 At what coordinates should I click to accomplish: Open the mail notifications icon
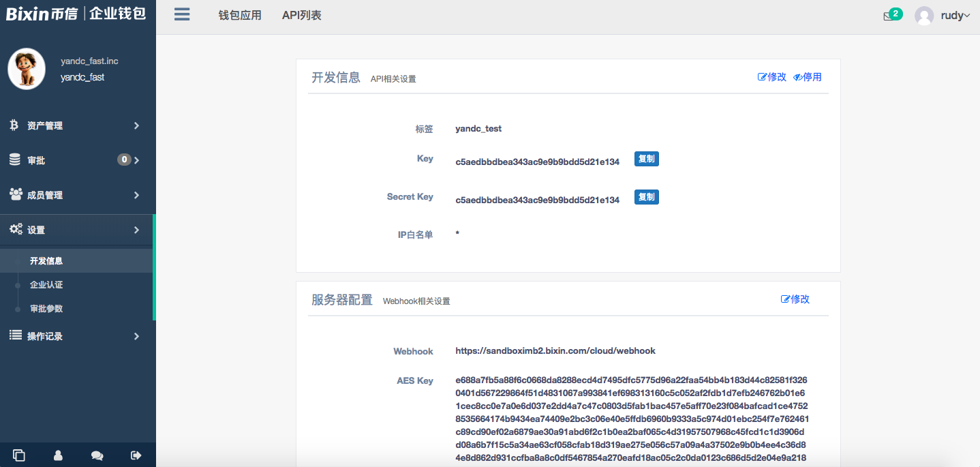coord(889,16)
